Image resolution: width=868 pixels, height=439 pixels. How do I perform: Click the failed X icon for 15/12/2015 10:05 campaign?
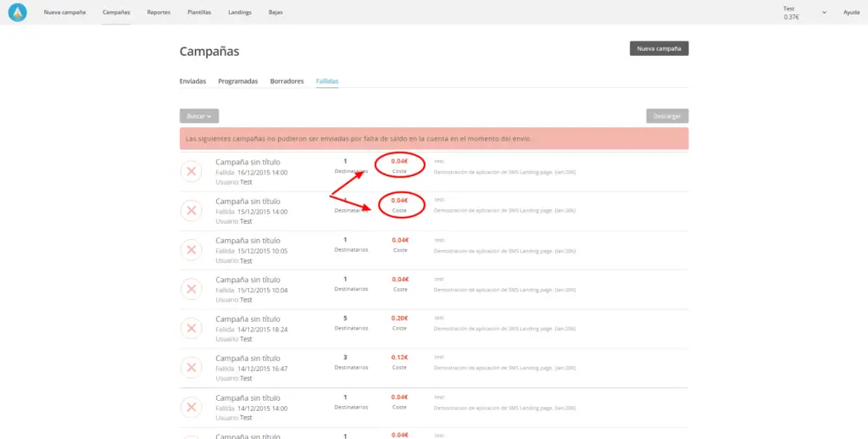[192, 249]
